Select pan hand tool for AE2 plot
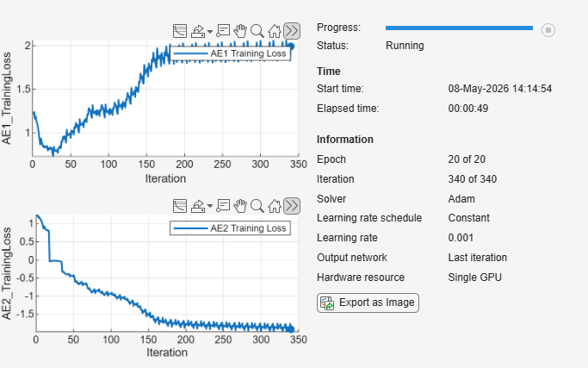The image size is (588, 368). tap(240, 206)
